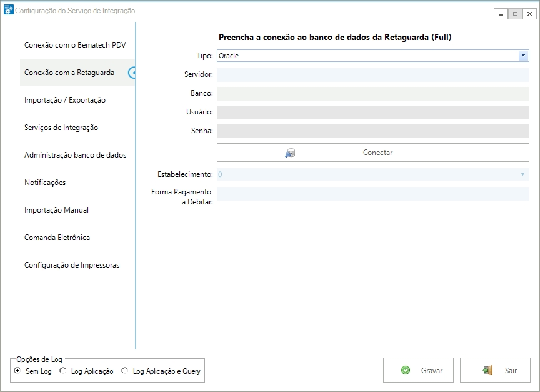Expand the Estabelecimento dropdown arrow
Image resolution: width=540 pixels, height=392 pixels.
click(522, 174)
